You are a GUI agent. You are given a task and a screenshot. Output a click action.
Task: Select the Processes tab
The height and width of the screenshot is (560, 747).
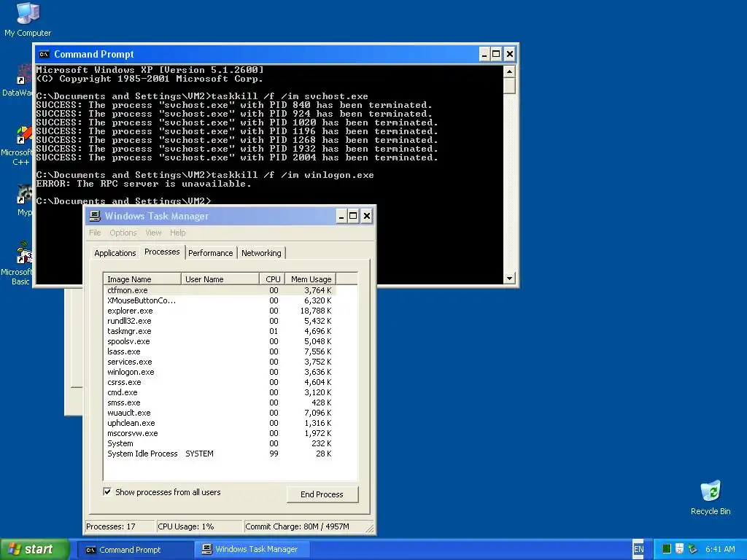(x=162, y=252)
